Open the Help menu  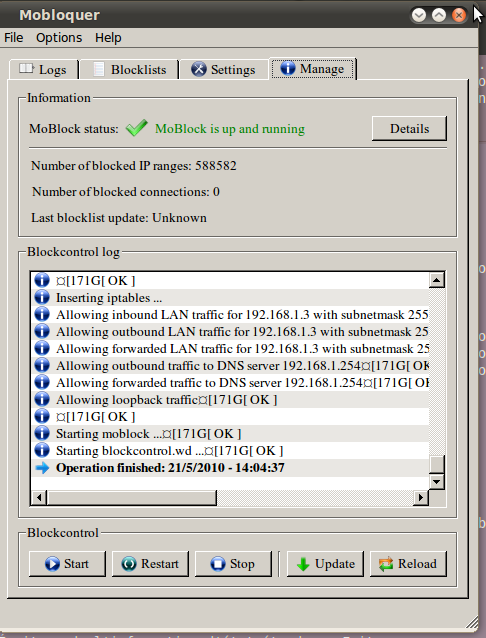point(108,38)
